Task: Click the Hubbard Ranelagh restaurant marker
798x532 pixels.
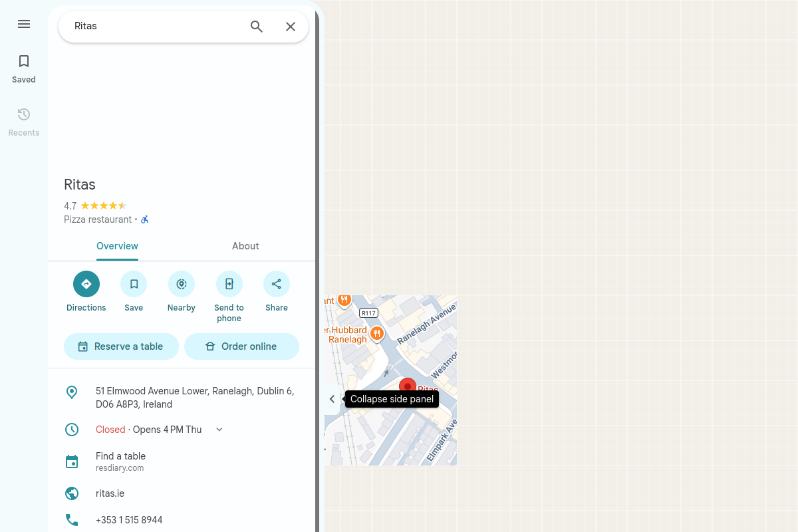Action: click(x=377, y=332)
